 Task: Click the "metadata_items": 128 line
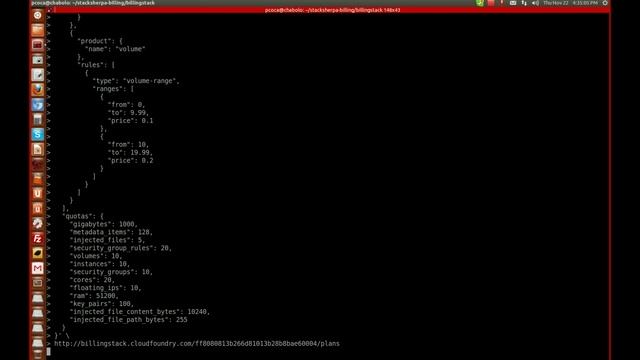111,232
